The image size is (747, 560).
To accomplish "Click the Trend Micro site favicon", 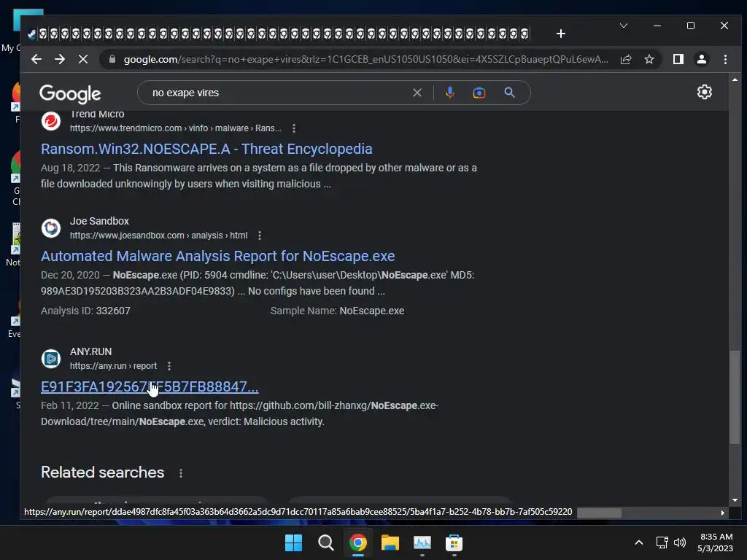I will click(x=51, y=121).
